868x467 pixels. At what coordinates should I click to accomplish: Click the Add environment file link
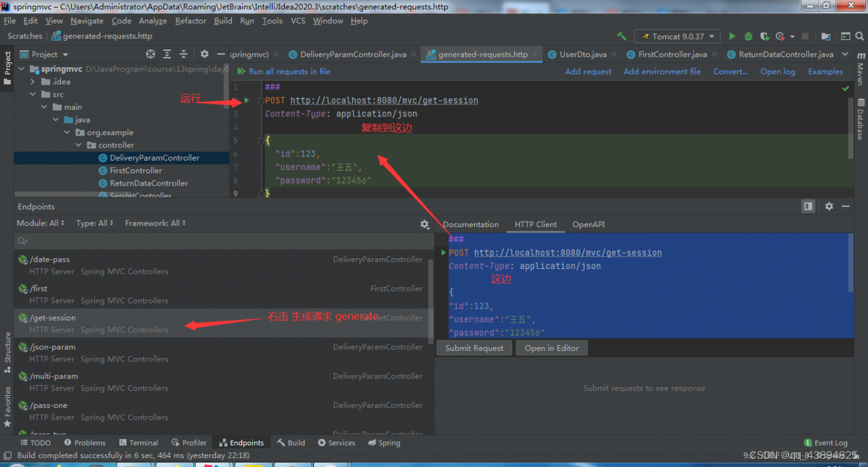[662, 71]
